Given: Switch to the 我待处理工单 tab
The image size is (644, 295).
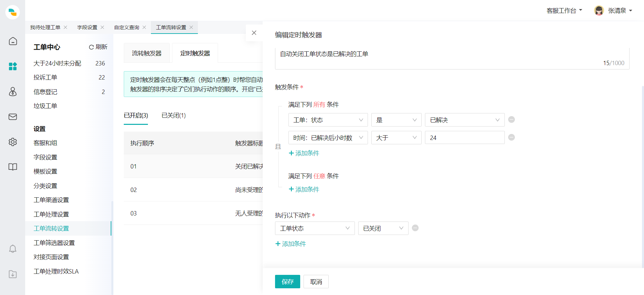Looking at the screenshot, I should tap(45, 28).
